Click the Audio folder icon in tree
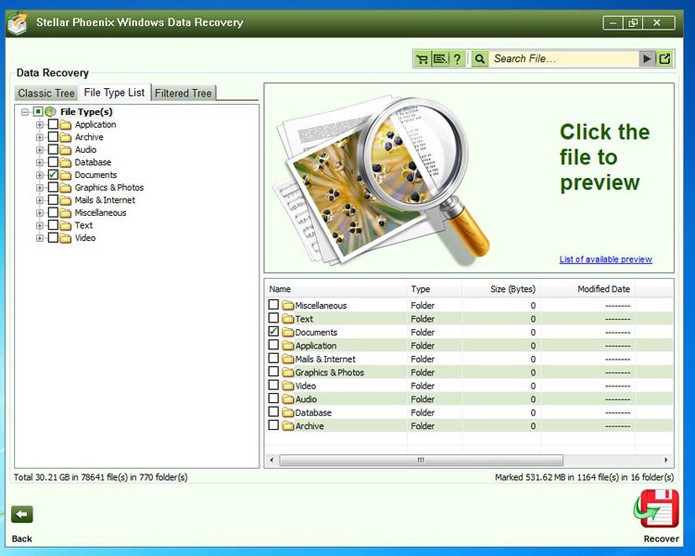 click(x=66, y=150)
